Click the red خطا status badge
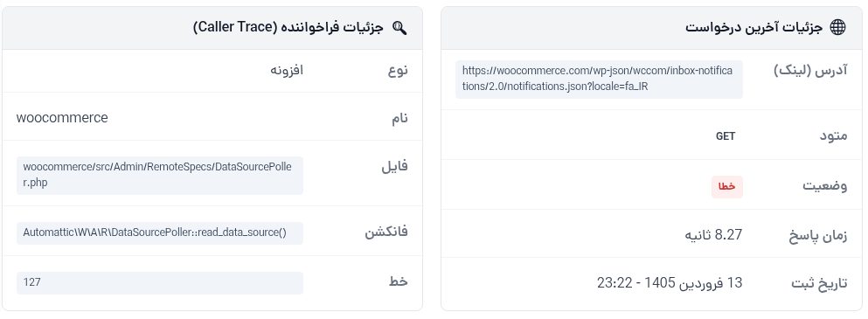Image resolution: width=868 pixels, height=319 pixels. tap(727, 187)
